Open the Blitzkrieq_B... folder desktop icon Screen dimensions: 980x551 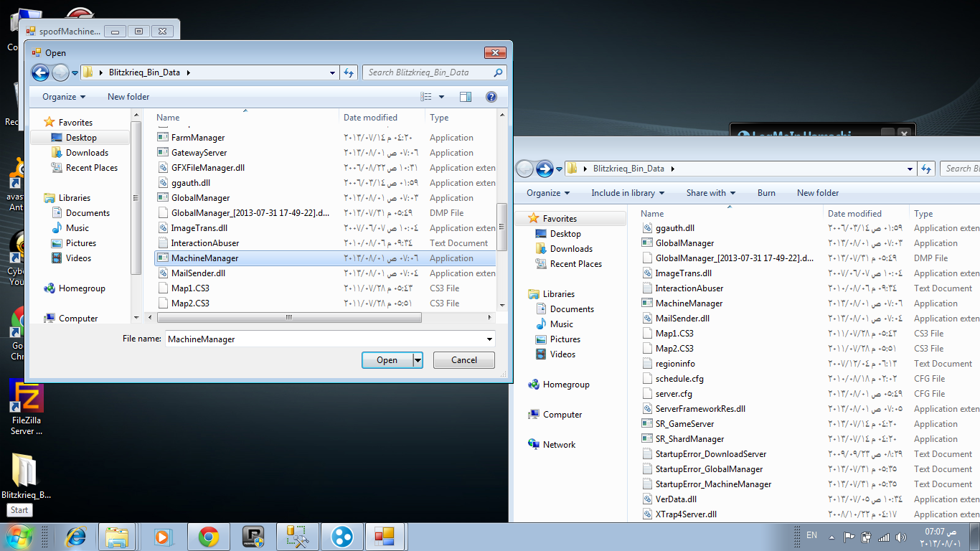(x=27, y=476)
